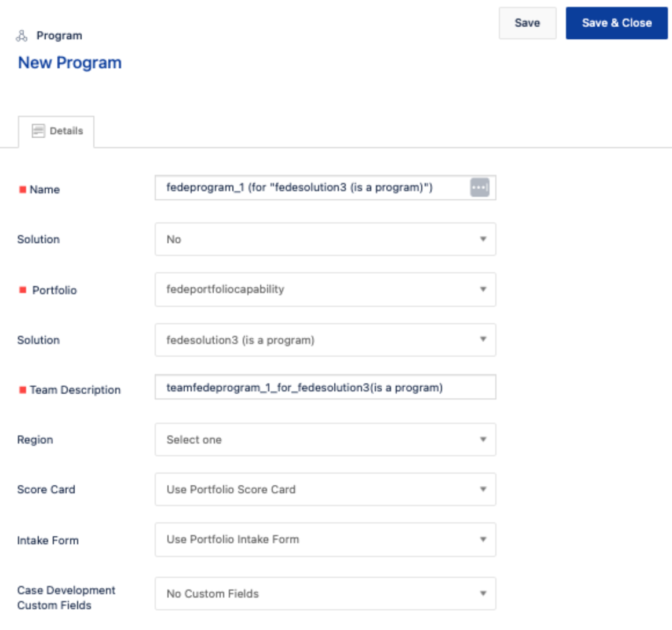Image resolution: width=672 pixels, height=630 pixels.
Task: Click the Case Development Custom Fields label
Action: [x=66, y=598]
